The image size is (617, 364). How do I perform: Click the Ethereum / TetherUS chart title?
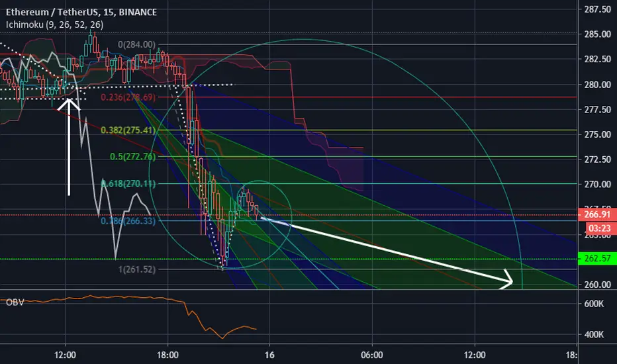point(81,12)
